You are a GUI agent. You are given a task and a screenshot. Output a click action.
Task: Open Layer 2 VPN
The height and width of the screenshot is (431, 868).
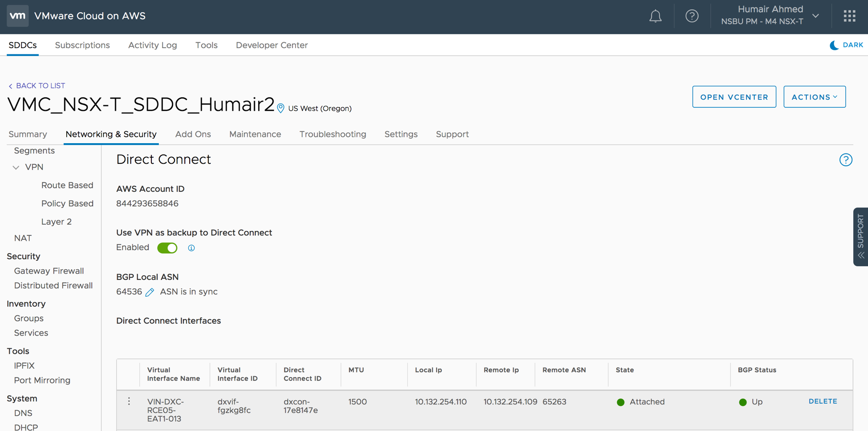56,222
